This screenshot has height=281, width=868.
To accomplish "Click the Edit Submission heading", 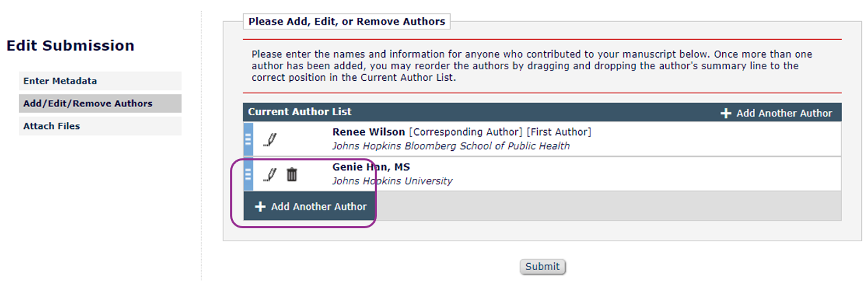I will [x=71, y=46].
